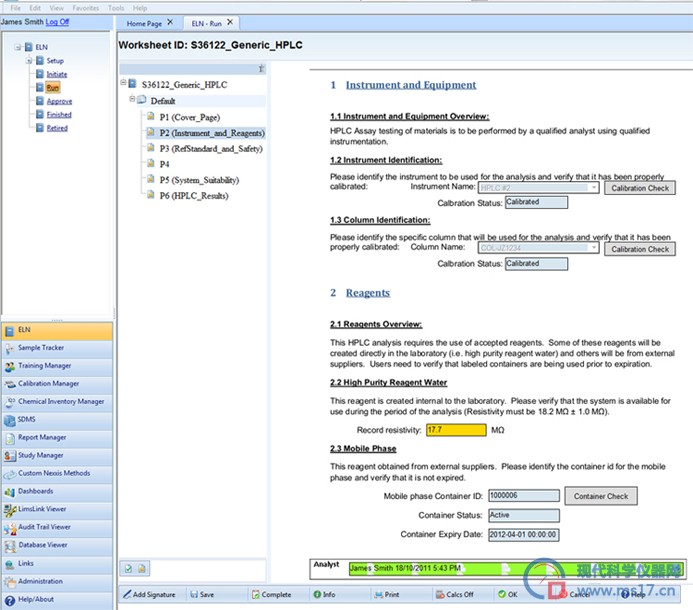Save the worksheet

point(202,595)
